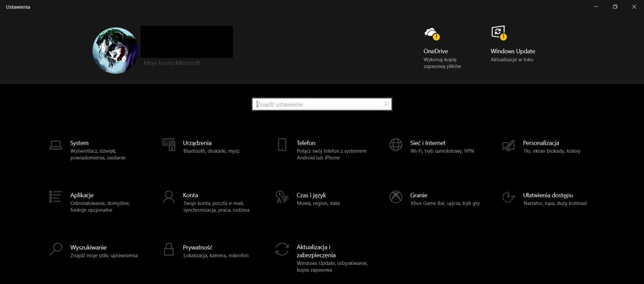Click the OneDrive cloud warning icon

(432, 33)
